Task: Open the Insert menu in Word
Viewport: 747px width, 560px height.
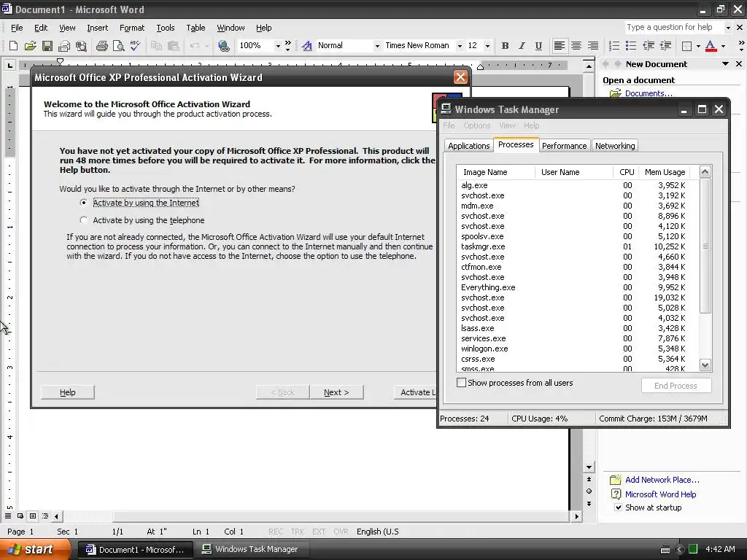Action: (x=97, y=28)
